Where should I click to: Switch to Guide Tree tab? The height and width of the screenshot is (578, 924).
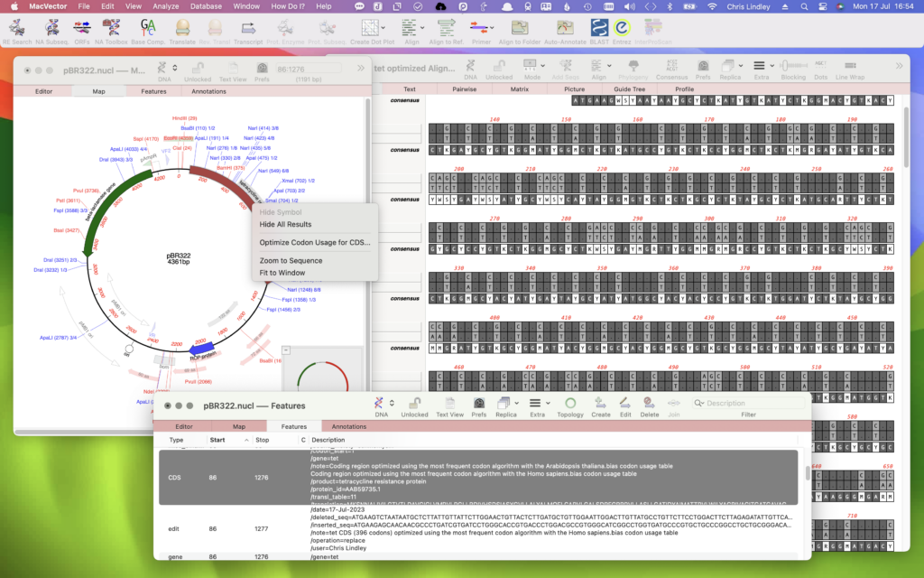[x=629, y=89]
